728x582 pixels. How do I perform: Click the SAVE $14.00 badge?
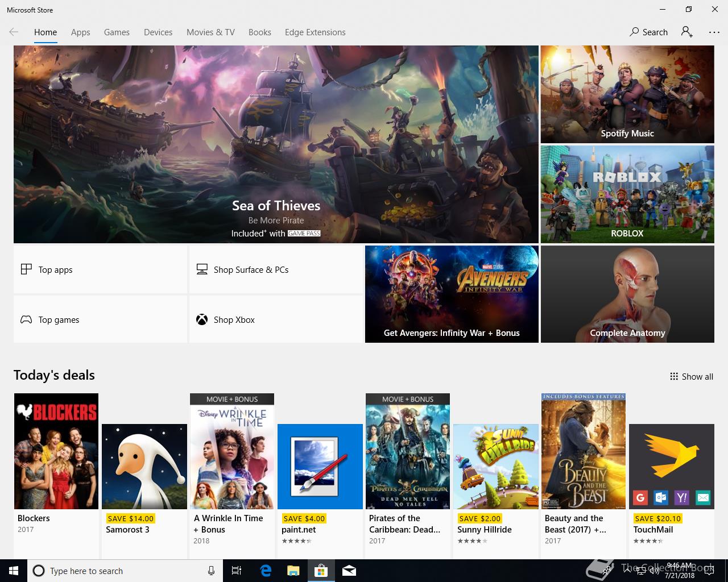(x=130, y=518)
